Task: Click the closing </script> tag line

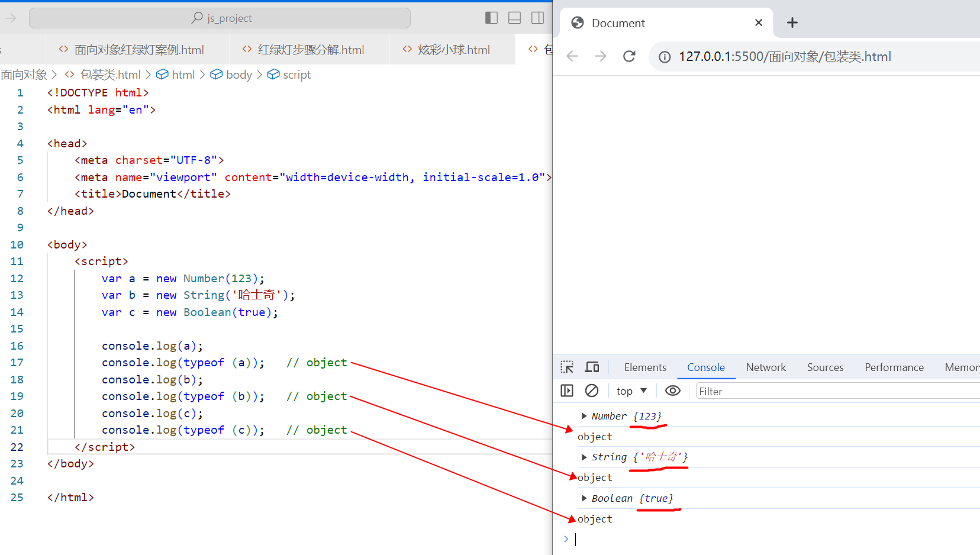Action: pyautogui.click(x=105, y=447)
